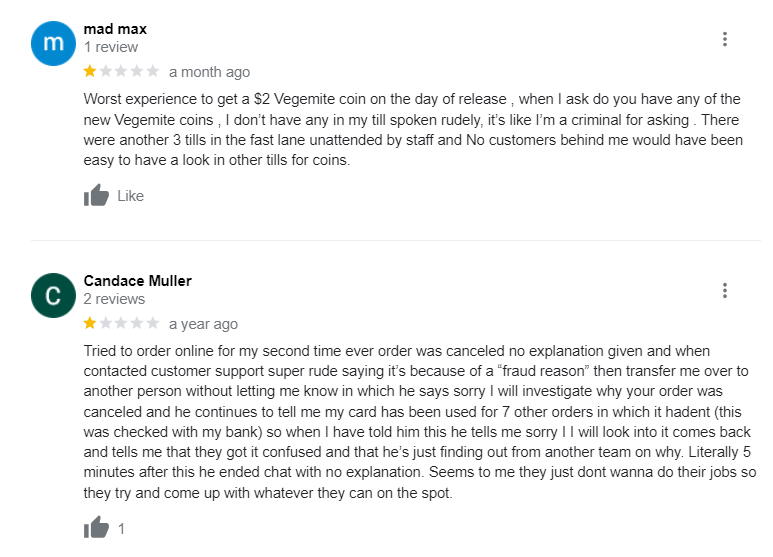This screenshot has width=773, height=557.
Task: Click the 'Like' label on mad max's review
Action: [131, 196]
